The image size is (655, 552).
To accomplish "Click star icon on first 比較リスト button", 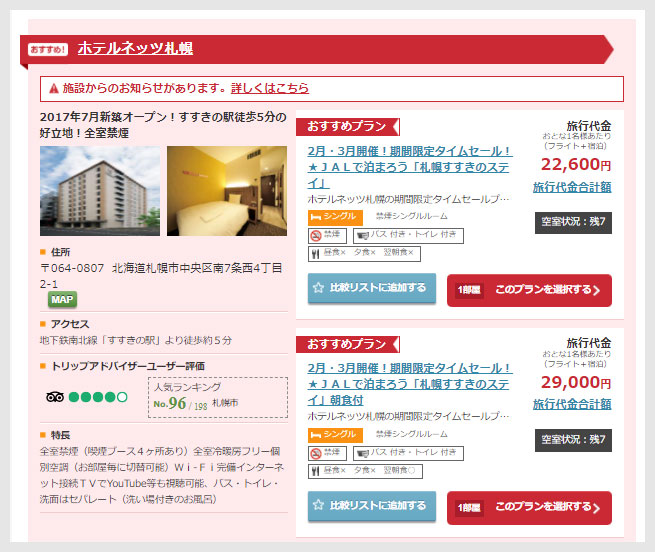I will coord(318,287).
